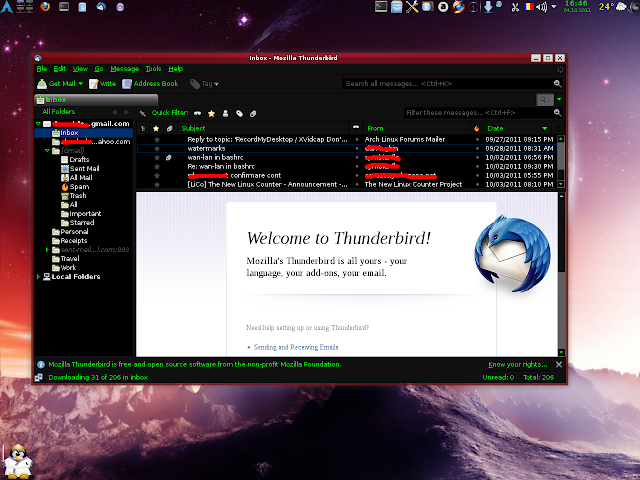Toggle Quick Filter starred messages icon
The height and width of the screenshot is (480, 640).
click(211, 113)
